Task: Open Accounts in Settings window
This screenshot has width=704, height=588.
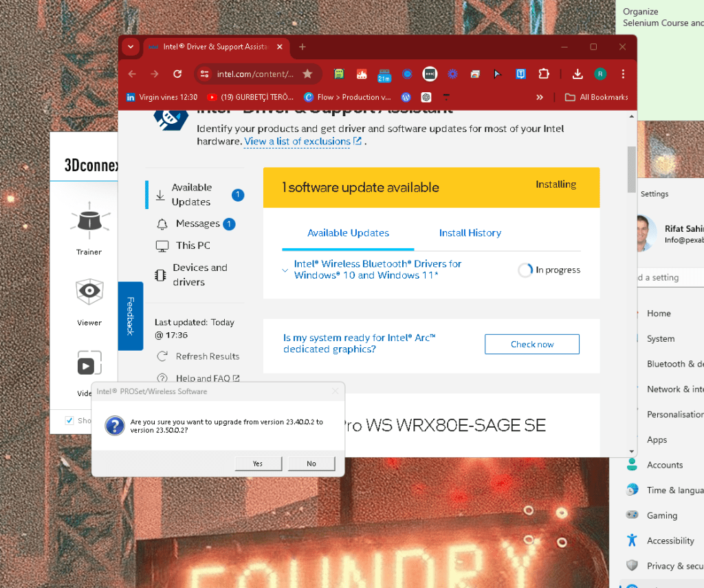Action: (x=665, y=465)
